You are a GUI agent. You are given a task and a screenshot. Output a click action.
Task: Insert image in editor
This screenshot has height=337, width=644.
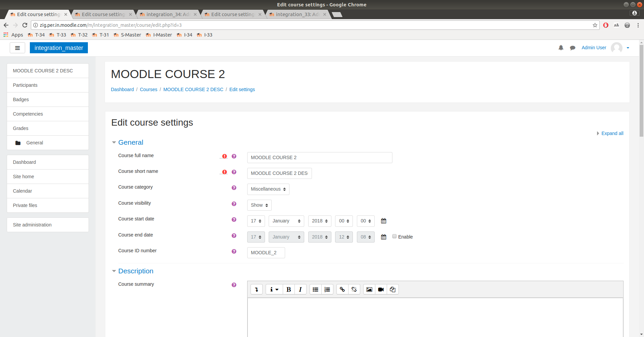coord(369,289)
